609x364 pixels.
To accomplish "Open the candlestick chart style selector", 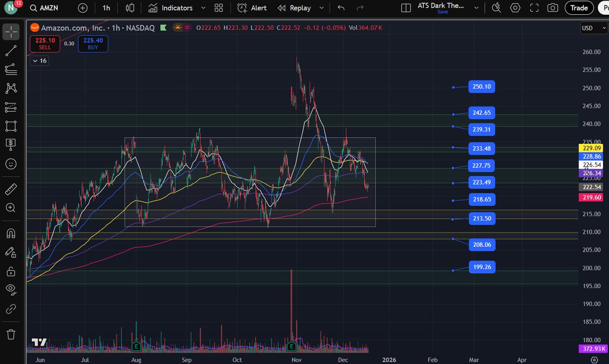I will pos(130,8).
